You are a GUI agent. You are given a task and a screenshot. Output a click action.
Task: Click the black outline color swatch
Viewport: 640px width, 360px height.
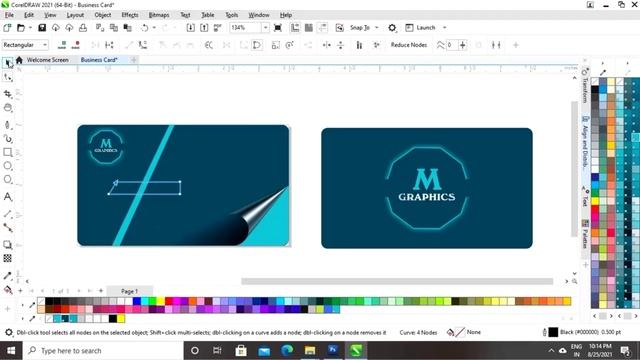553,332
